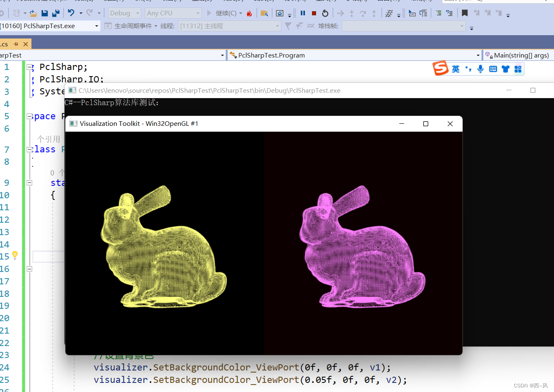
Task: Hit the Hot Reload flame icon
Action: pyautogui.click(x=249, y=13)
